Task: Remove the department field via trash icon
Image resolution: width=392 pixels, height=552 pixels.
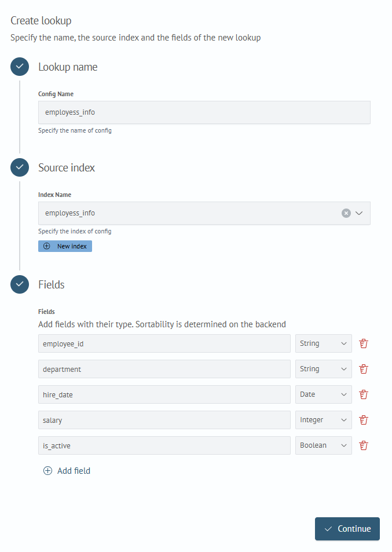Action: (364, 369)
